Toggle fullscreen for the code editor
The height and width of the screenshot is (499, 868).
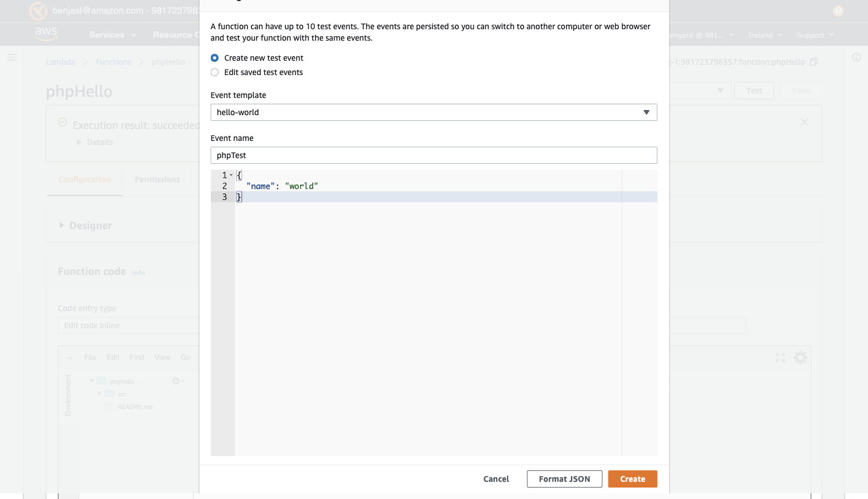click(x=780, y=357)
